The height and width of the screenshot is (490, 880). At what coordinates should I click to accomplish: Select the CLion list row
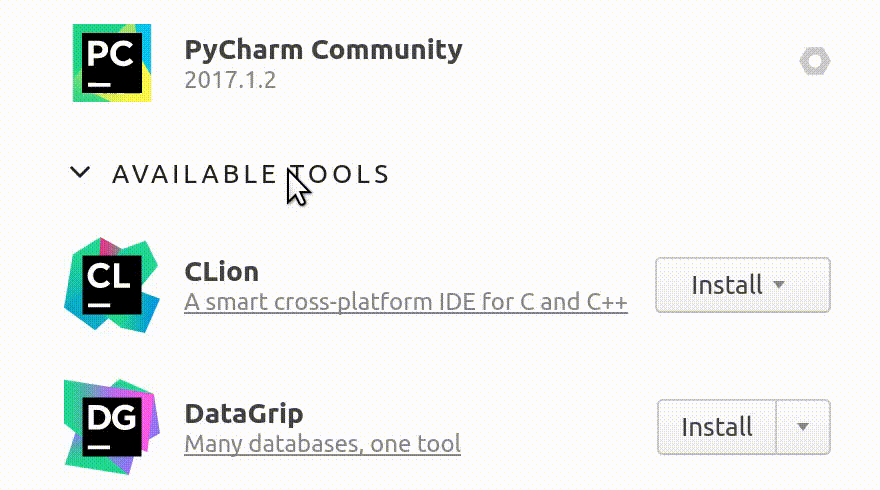pos(447,285)
